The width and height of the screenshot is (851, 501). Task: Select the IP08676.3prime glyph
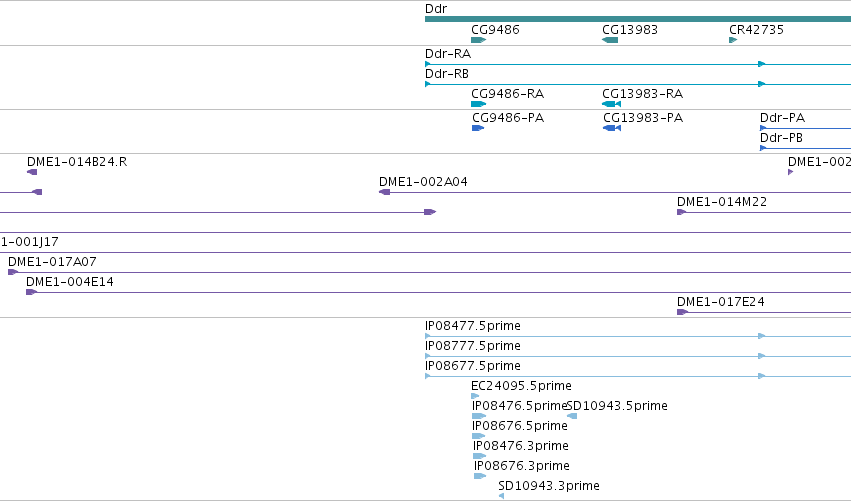[480, 476]
